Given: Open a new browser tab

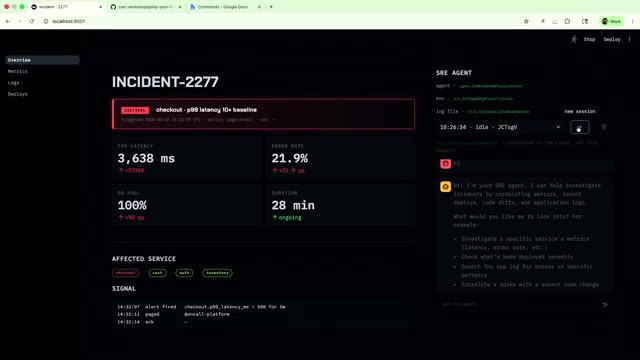Looking at the screenshot, I should [271, 7].
